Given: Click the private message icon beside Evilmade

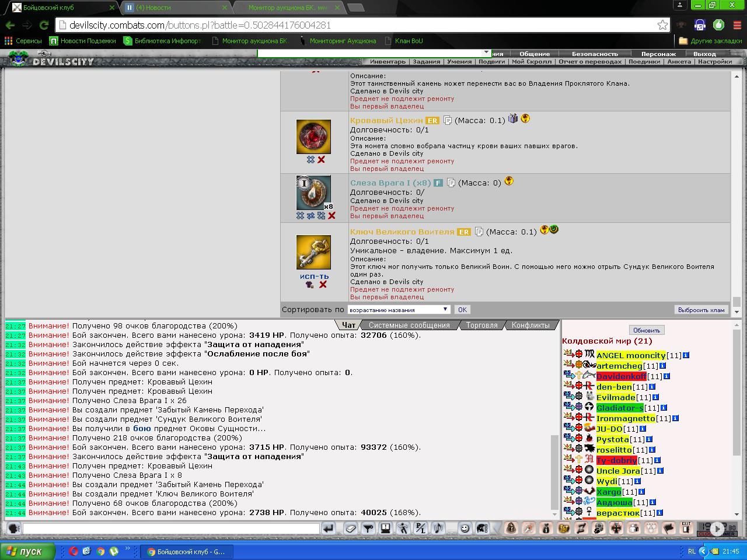Looking at the screenshot, I should coord(568,397).
